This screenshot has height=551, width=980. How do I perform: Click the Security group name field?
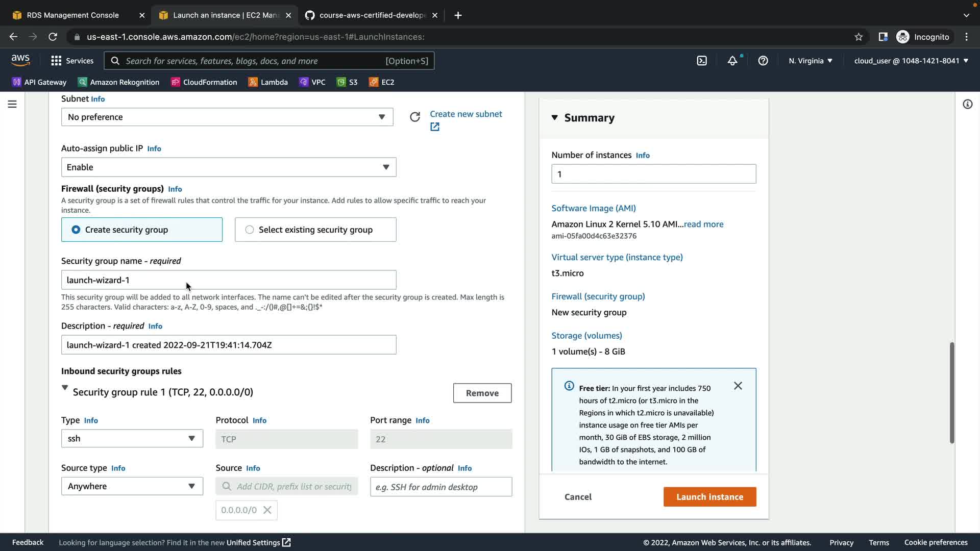point(228,280)
